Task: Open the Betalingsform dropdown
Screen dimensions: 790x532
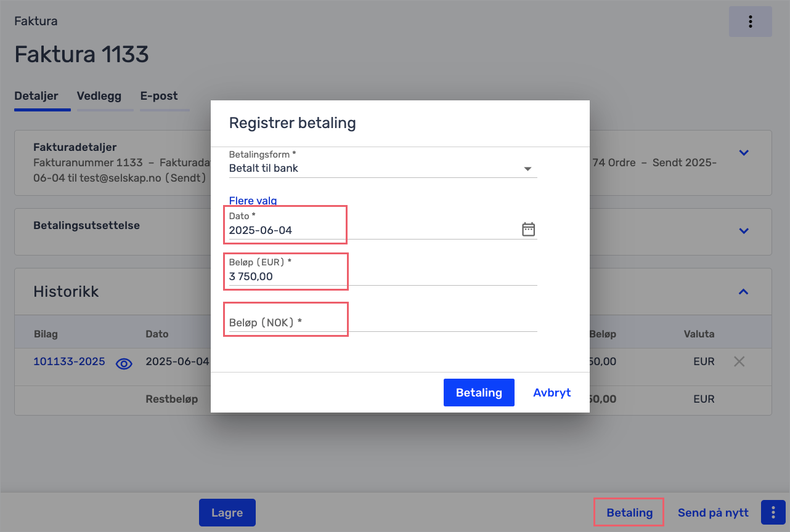Action: pos(383,168)
